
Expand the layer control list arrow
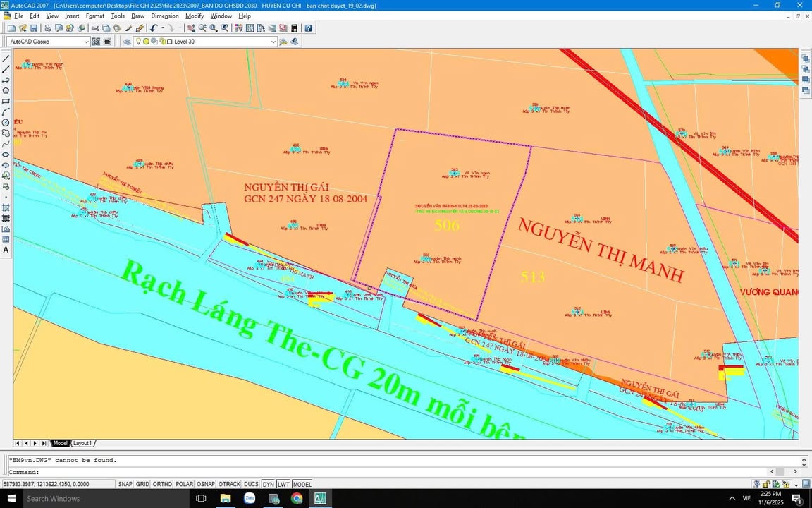click(x=273, y=42)
